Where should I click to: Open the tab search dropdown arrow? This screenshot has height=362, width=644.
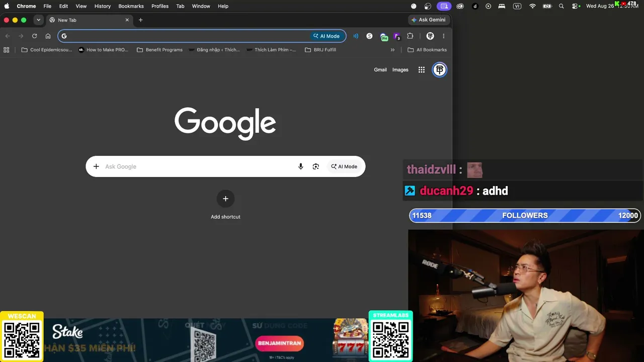tap(38, 20)
